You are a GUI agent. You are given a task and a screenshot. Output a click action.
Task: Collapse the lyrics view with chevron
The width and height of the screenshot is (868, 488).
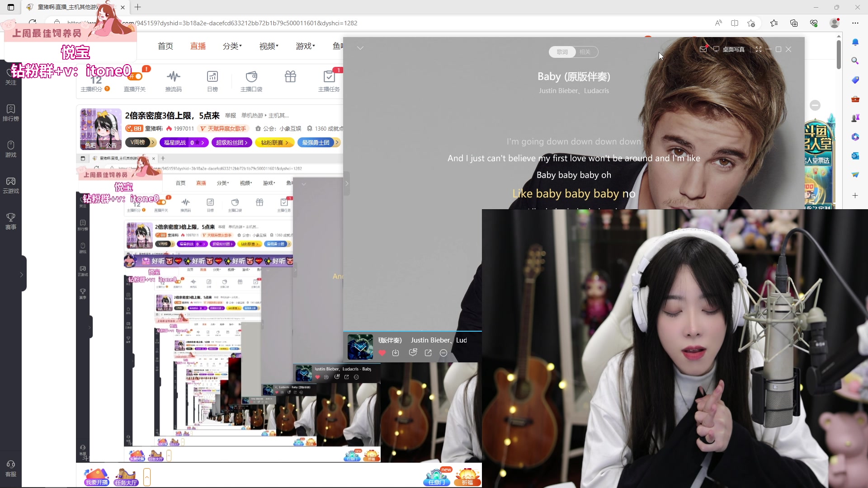pos(360,48)
